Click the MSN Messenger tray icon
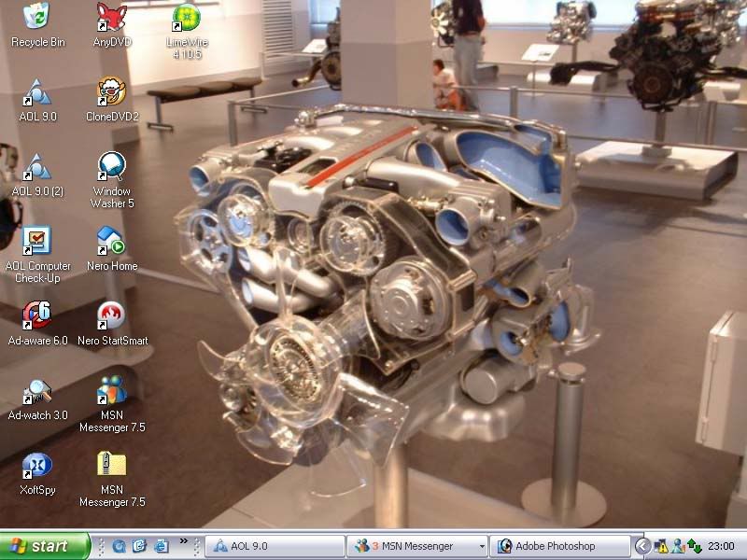This screenshot has height=560, width=747. 677,546
